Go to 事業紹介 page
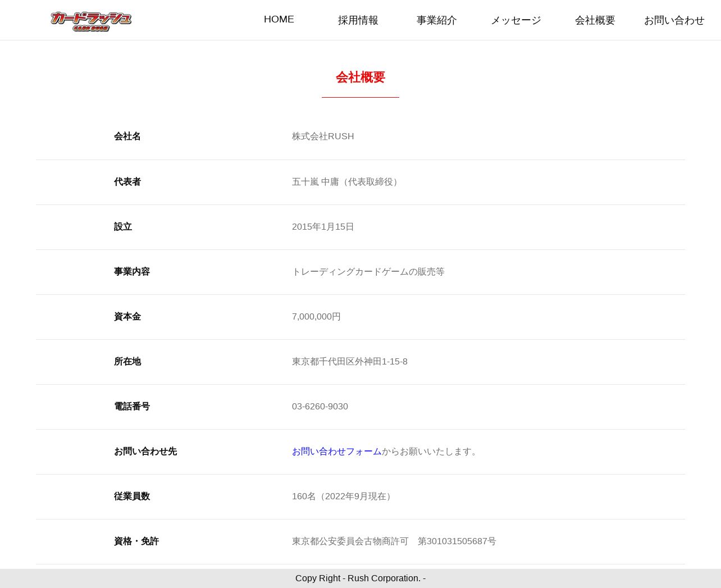 tap(437, 20)
